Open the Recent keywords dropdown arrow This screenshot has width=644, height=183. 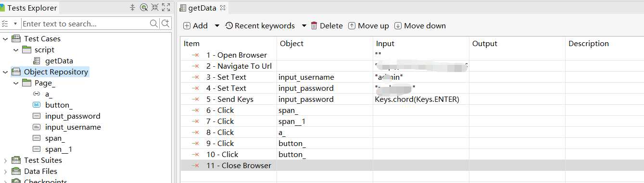[304, 25]
